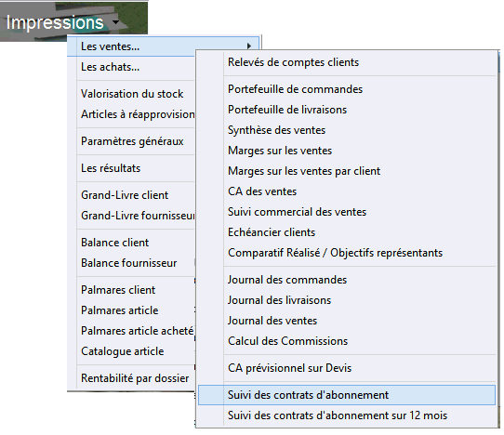Open Valorisation du stock report
The height and width of the screenshot is (435, 504).
point(132,94)
